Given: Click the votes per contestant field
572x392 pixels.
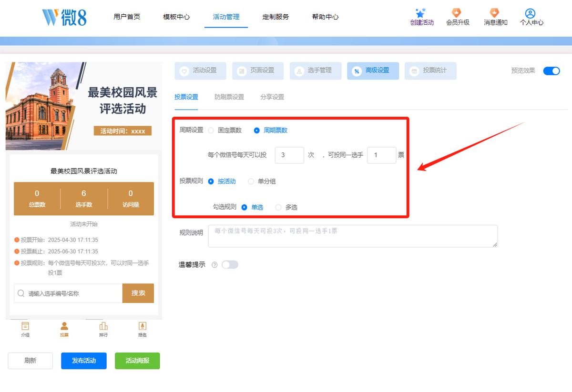Looking at the screenshot, I should tap(381, 155).
